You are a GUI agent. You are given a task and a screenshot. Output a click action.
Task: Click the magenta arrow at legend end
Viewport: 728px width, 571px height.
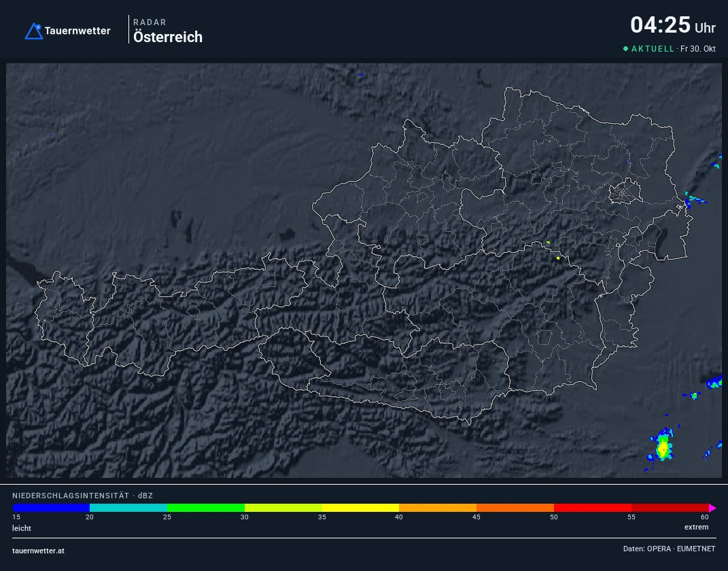click(x=712, y=508)
